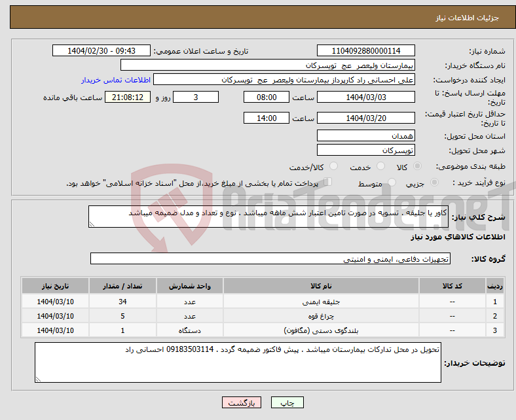This screenshot has width=516, height=420.
Task: Click the جلیقه ایمنی item name cell
Action: (x=321, y=302)
